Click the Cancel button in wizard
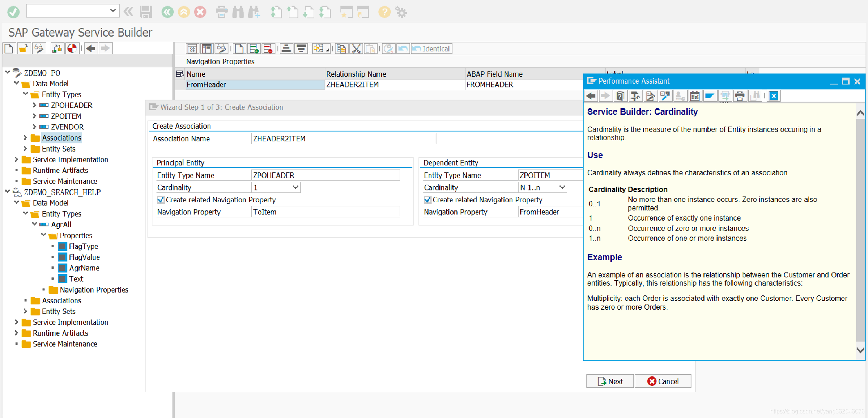This screenshot has height=418, width=868. click(663, 381)
